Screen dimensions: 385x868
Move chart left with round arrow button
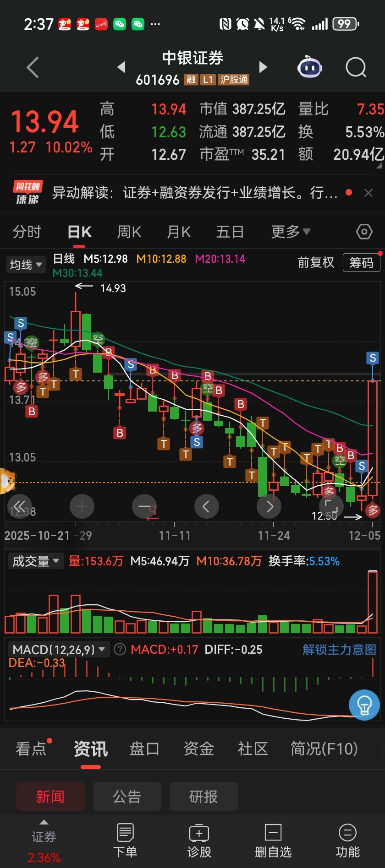[x=207, y=506]
